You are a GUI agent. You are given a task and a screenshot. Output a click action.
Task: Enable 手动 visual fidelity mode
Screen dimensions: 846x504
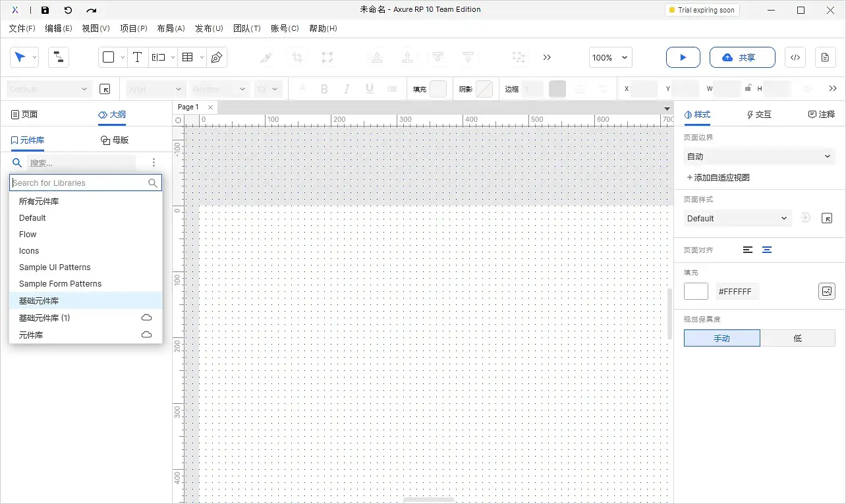coord(721,337)
